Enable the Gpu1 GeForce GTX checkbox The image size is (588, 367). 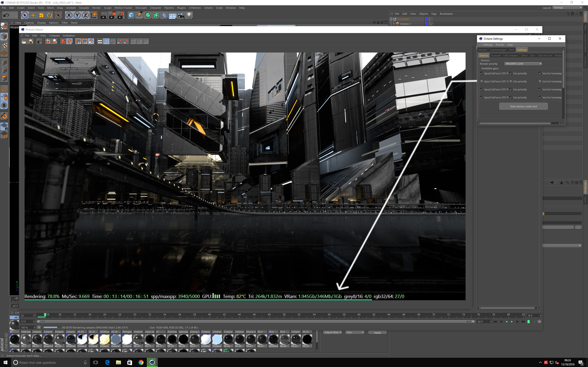pos(482,81)
